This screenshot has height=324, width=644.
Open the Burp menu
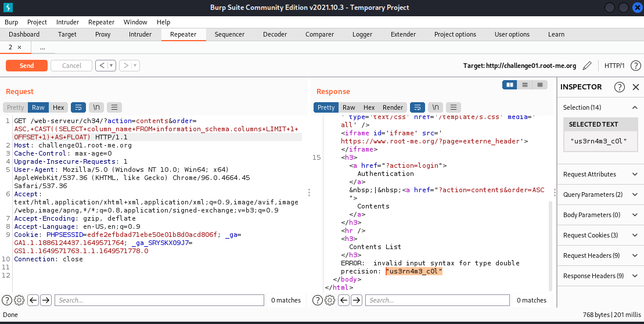click(x=12, y=22)
